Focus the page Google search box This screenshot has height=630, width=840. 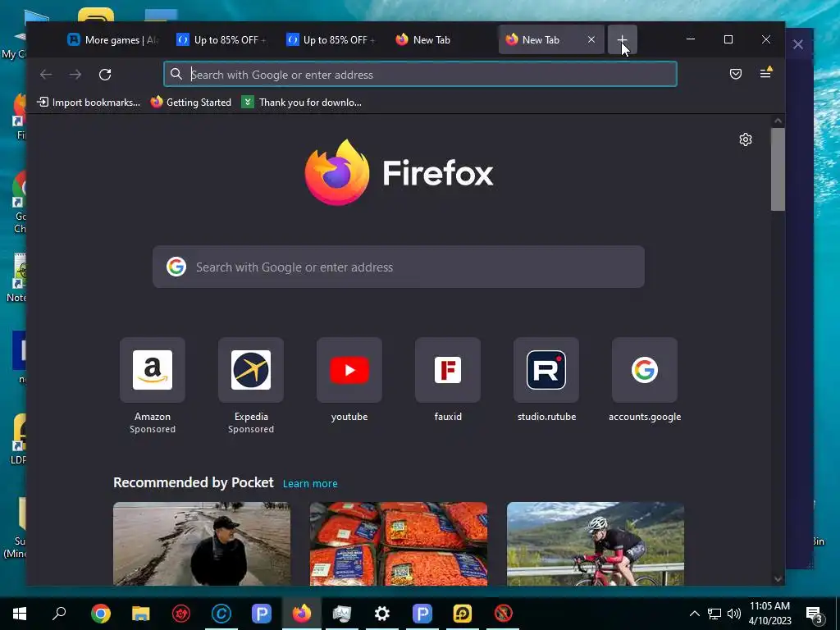coord(399,267)
